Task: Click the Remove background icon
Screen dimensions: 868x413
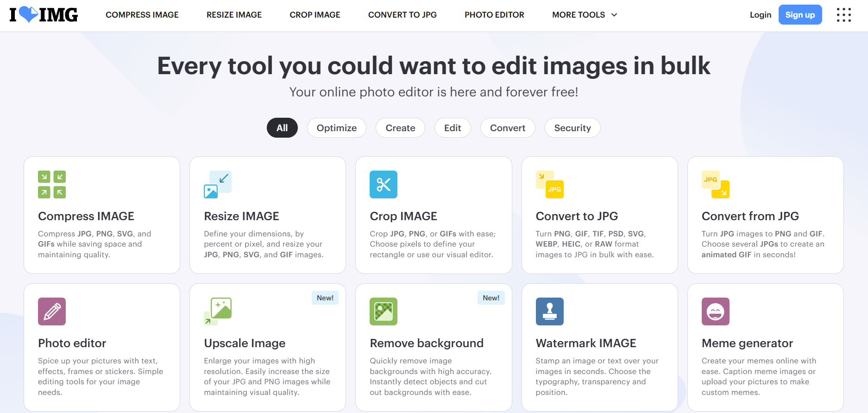Action: [x=384, y=311]
